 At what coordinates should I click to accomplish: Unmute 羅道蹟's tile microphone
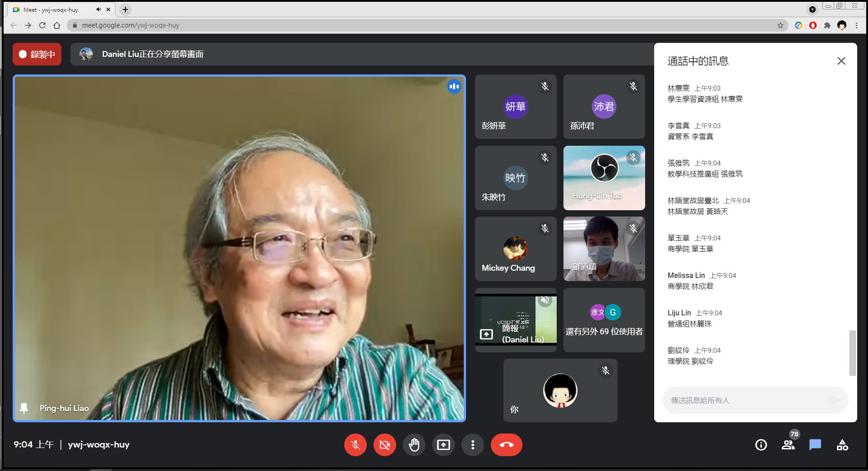[x=634, y=229]
